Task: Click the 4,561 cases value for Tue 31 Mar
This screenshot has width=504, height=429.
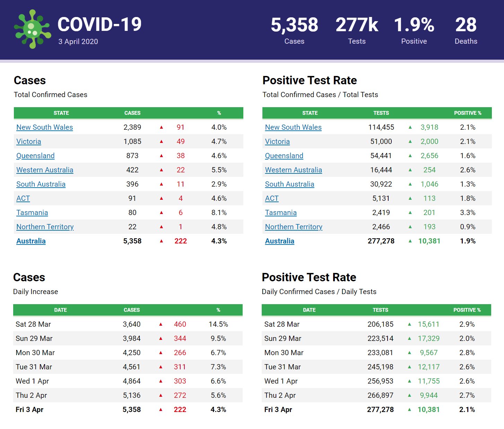Action: (132, 367)
